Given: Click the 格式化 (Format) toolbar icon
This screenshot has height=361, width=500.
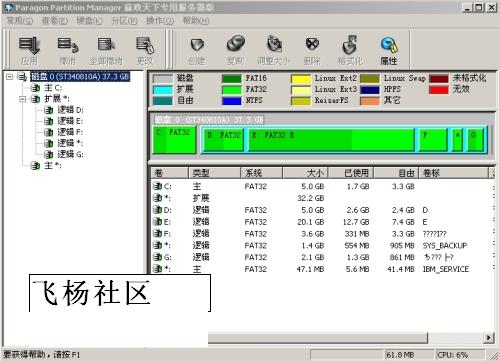Looking at the screenshot, I should point(350,51).
